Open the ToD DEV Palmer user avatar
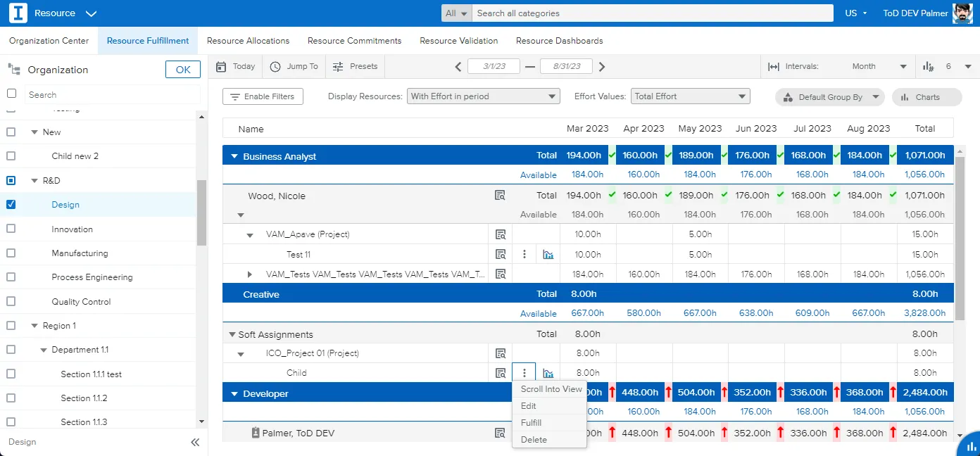The width and height of the screenshot is (980, 456). [962, 13]
